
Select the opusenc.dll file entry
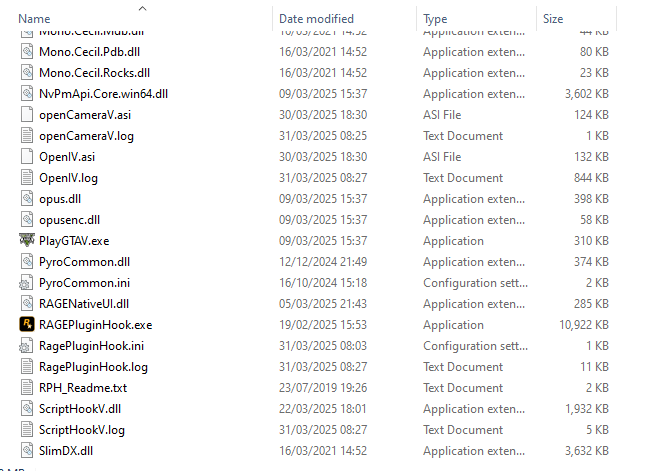[x=69, y=219]
